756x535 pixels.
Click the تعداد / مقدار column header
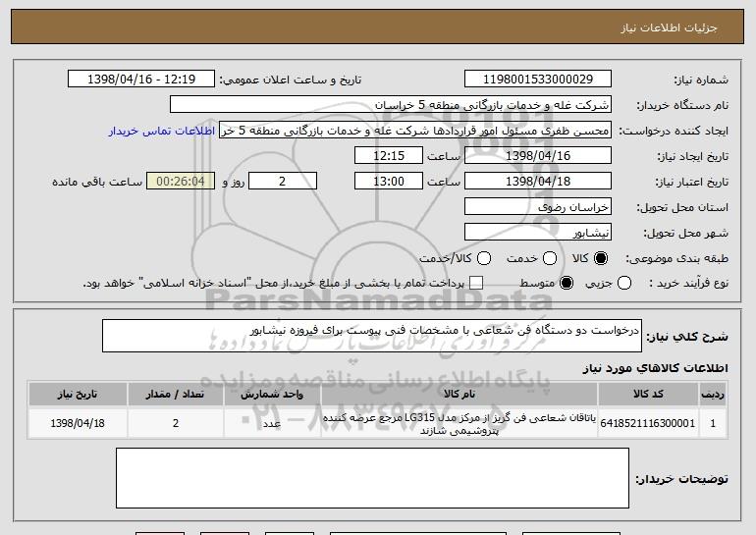click(175, 395)
